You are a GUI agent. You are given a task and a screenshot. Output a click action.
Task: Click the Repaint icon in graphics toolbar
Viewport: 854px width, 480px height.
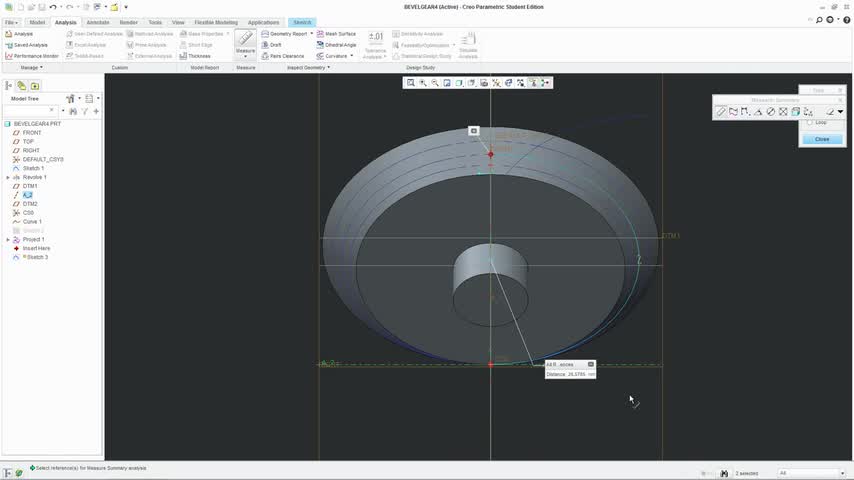[x=447, y=83]
